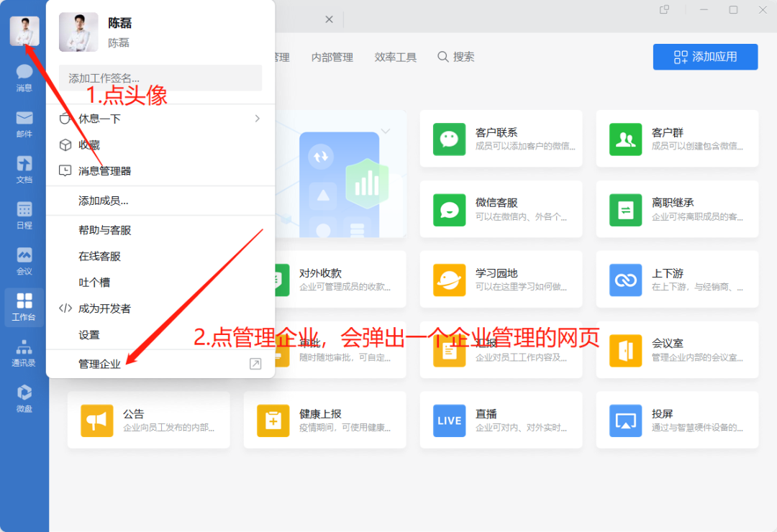This screenshot has height=532, width=777.
Task: Choose 添加成员... menu entry
Action: (160, 201)
